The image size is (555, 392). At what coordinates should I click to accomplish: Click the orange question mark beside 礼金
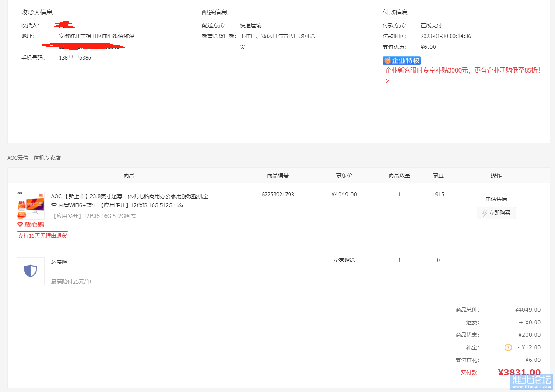tap(508, 347)
